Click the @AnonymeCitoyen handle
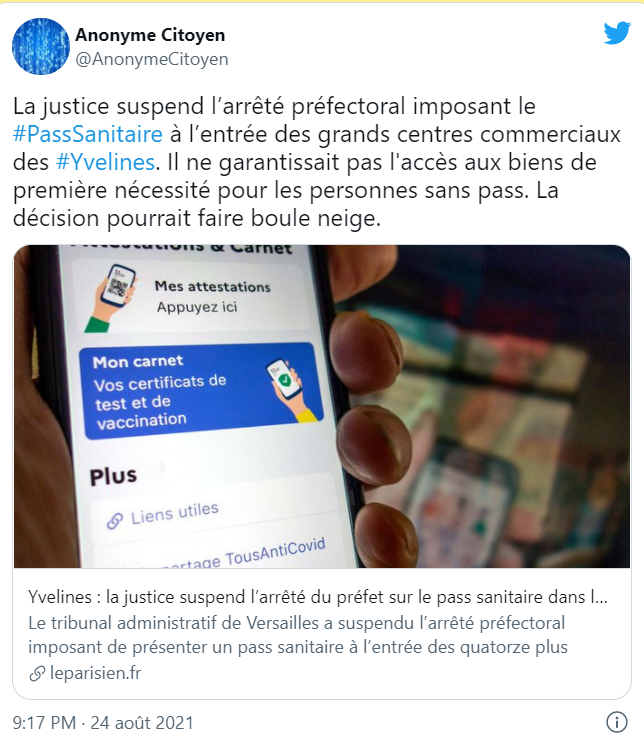This screenshot has width=644, height=745. tap(152, 59)
